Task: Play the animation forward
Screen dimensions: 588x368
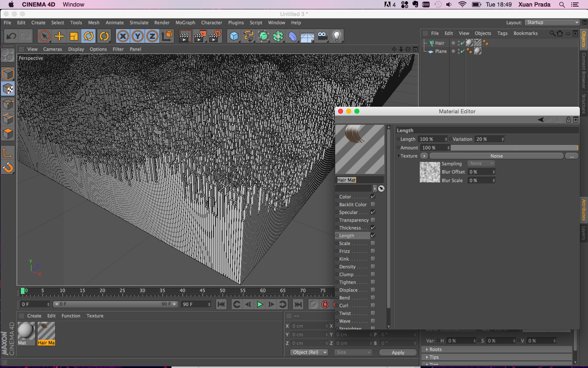Action: coord(260,304)
